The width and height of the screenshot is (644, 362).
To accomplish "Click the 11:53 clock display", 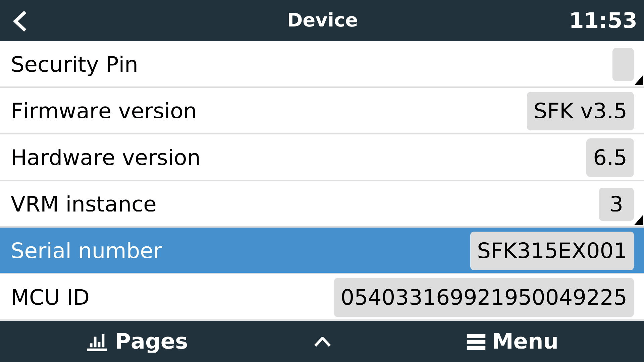I will coord(603,20).
